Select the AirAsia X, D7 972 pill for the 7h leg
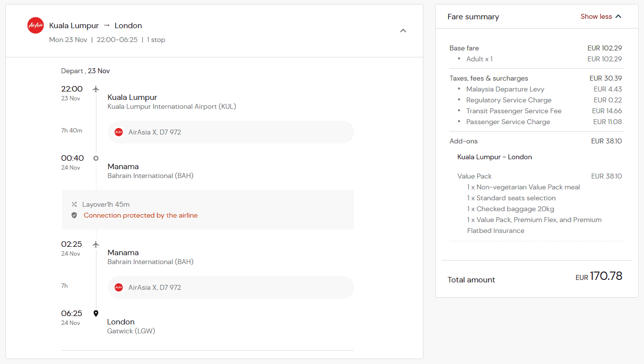 tap(231, 287)
